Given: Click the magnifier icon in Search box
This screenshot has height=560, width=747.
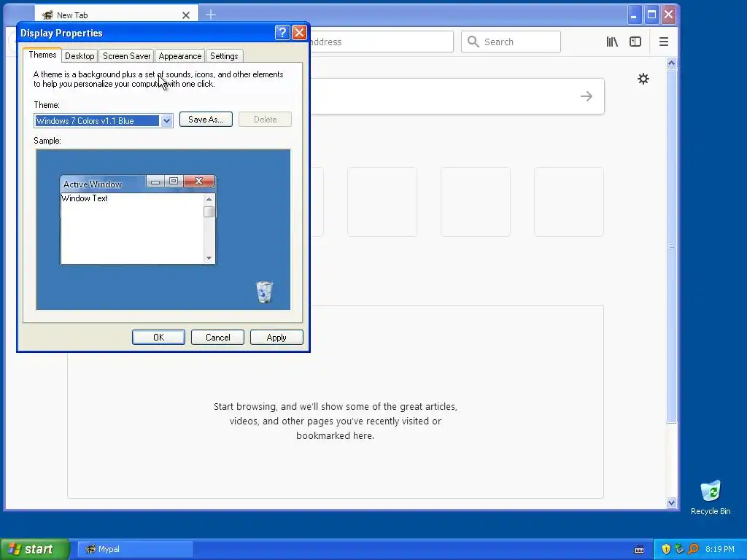Looking at the screenshot, I should pyautogui.click(x=473, y=42).
